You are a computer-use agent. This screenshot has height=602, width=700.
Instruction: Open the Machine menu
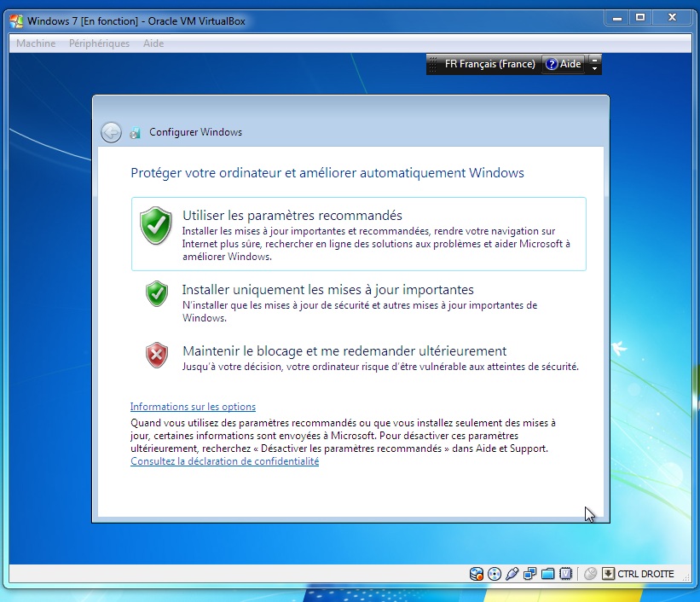coord(36,43)
